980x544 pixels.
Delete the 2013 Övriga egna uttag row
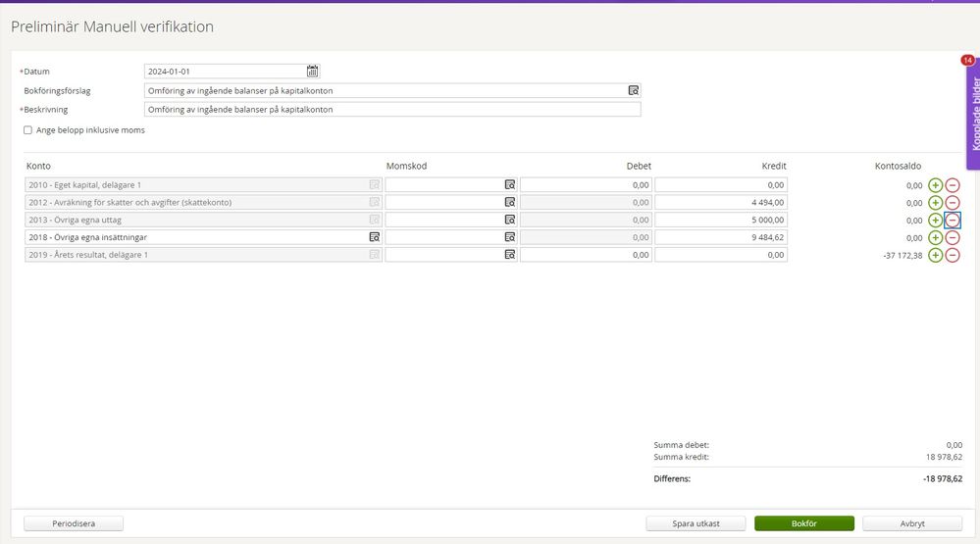(x=953, y=221)
